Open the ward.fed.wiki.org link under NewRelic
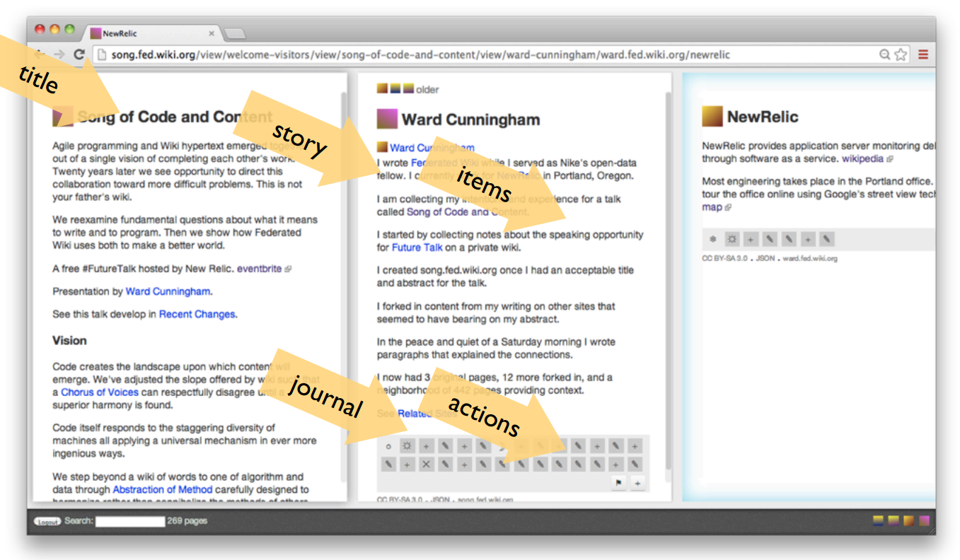This screenshot has height=560, width=960. [810, 259]
